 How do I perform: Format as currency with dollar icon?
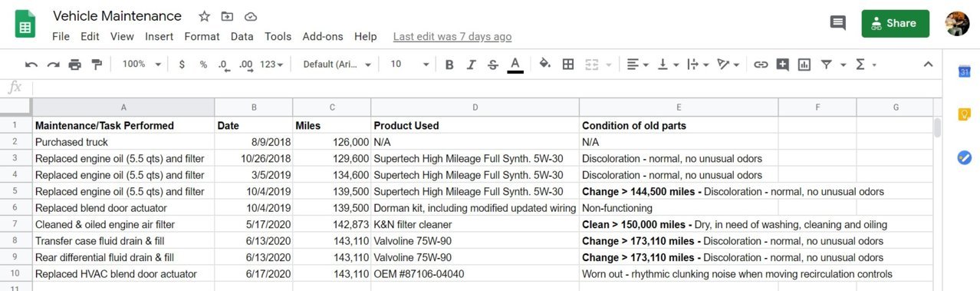pos(182,64)
